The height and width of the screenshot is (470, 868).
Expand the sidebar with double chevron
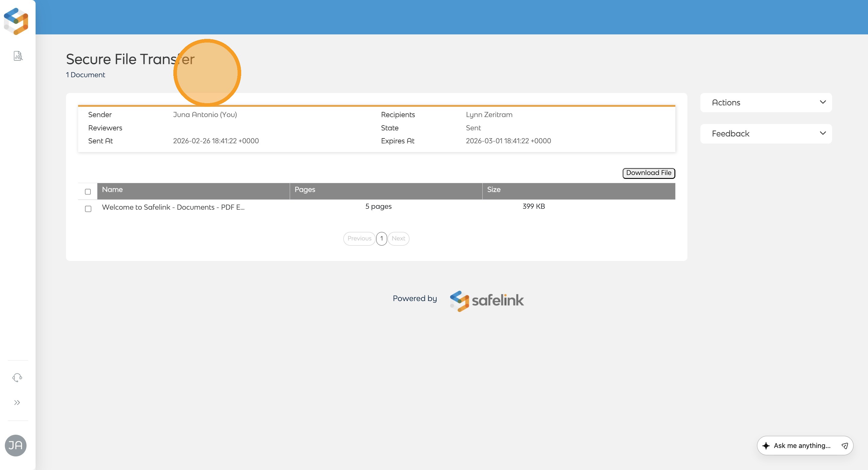click(17, 402)
